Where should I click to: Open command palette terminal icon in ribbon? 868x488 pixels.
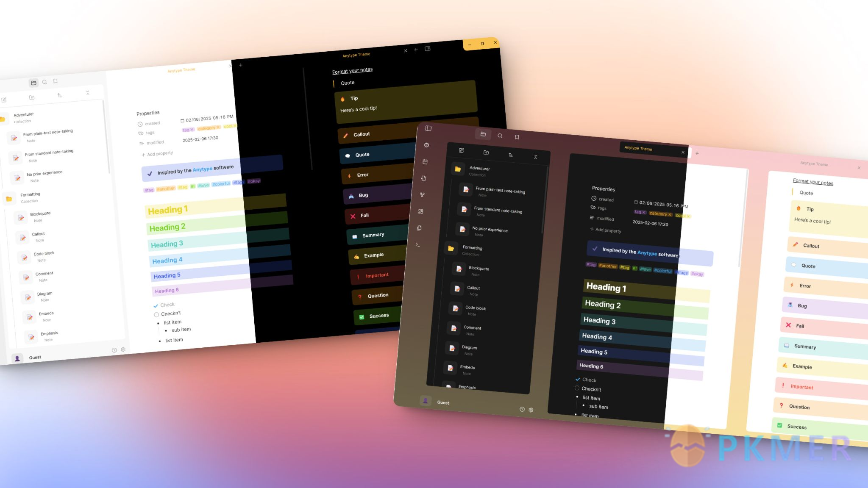point(417,244)
